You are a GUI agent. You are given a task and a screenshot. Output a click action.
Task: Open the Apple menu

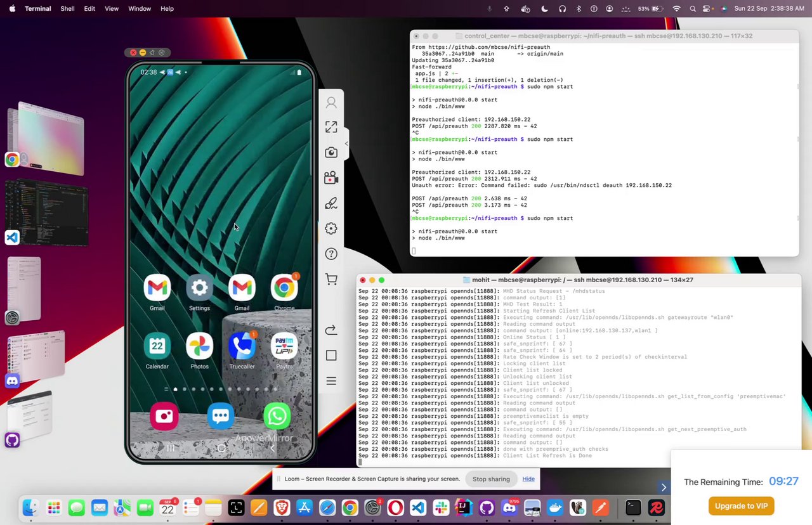tap(12, 9)
